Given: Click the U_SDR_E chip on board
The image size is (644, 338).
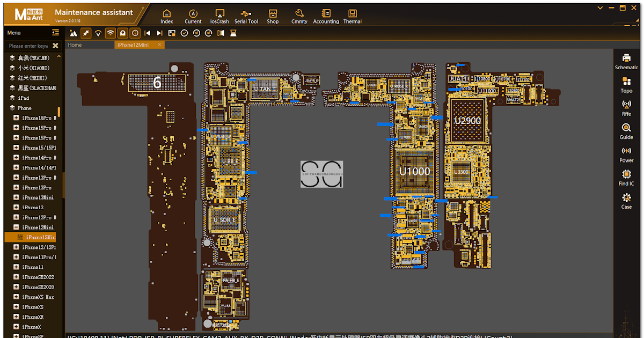Looking at the screenshot, I should pos(225,220).
